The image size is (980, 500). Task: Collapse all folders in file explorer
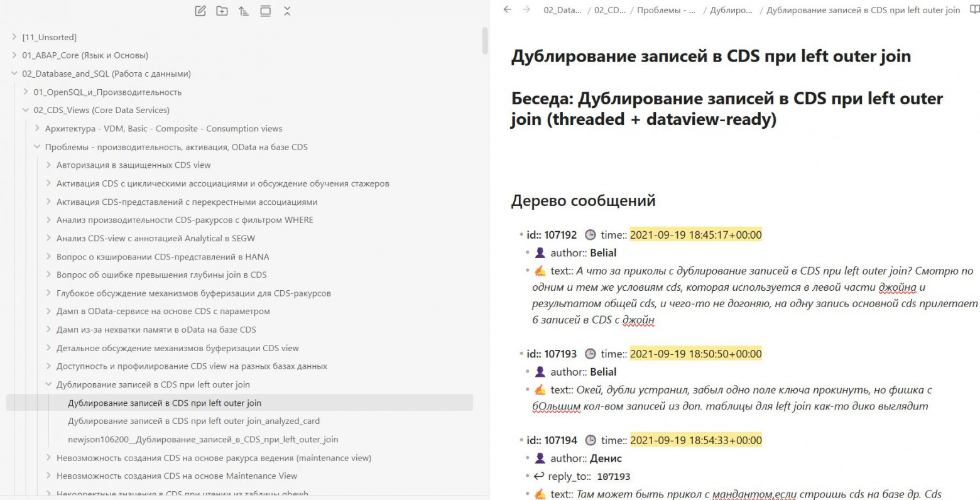[287, 11]
